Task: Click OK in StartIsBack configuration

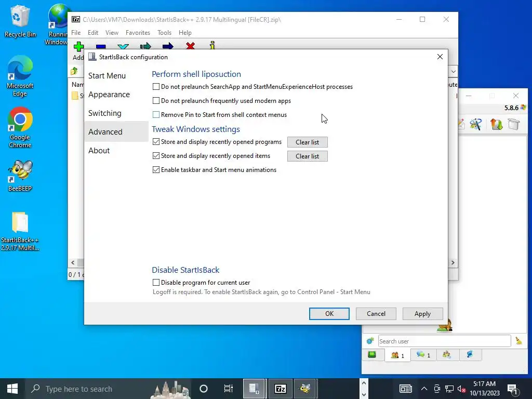Action: (329, 313)
